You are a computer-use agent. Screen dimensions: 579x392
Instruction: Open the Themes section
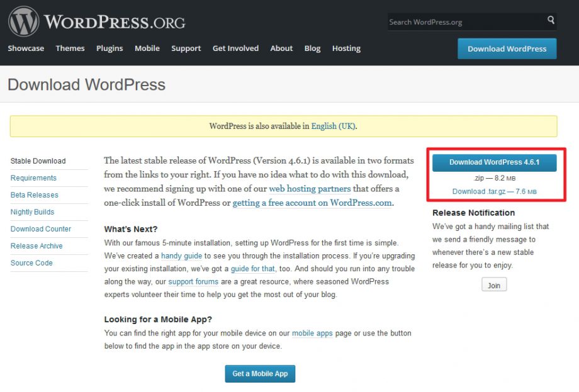[70, 48]
